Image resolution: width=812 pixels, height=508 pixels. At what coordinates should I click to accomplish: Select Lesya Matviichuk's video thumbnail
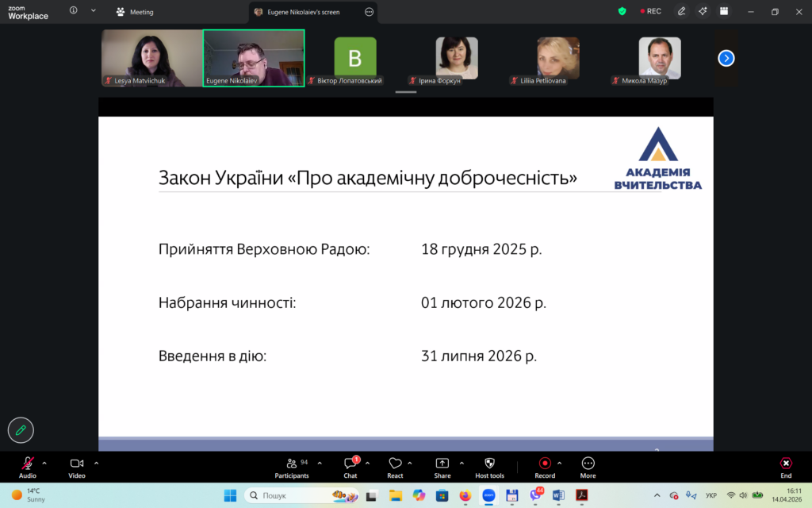(x=151, y=57)
